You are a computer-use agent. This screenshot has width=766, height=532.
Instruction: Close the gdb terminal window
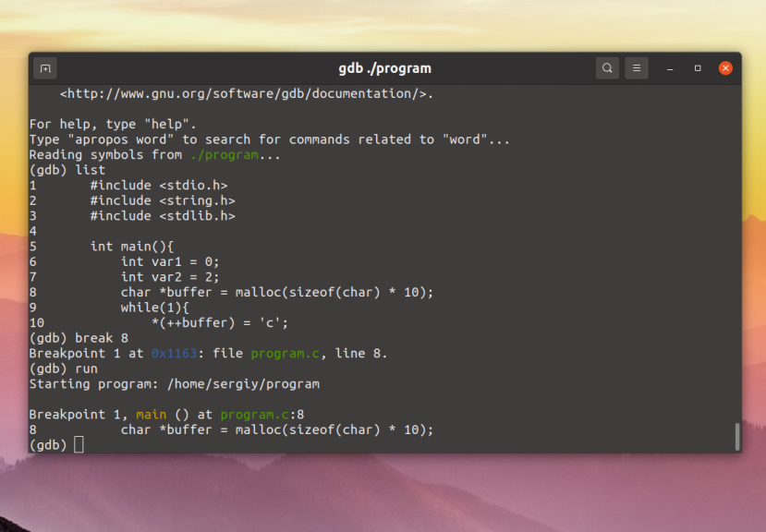tap(725, 68)
